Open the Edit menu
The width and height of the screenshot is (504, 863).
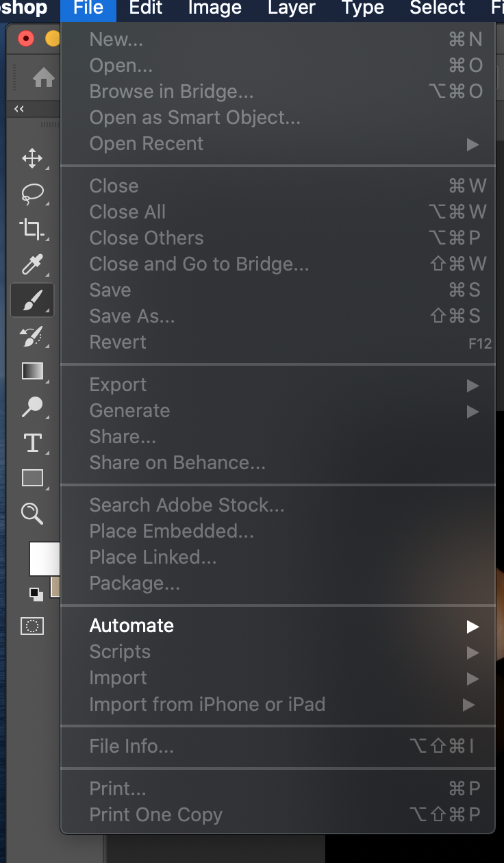tap(146, 8)
